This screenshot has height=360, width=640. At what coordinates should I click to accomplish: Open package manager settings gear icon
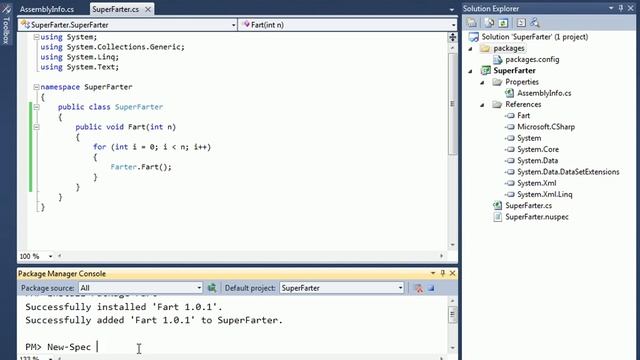(212, 288)
